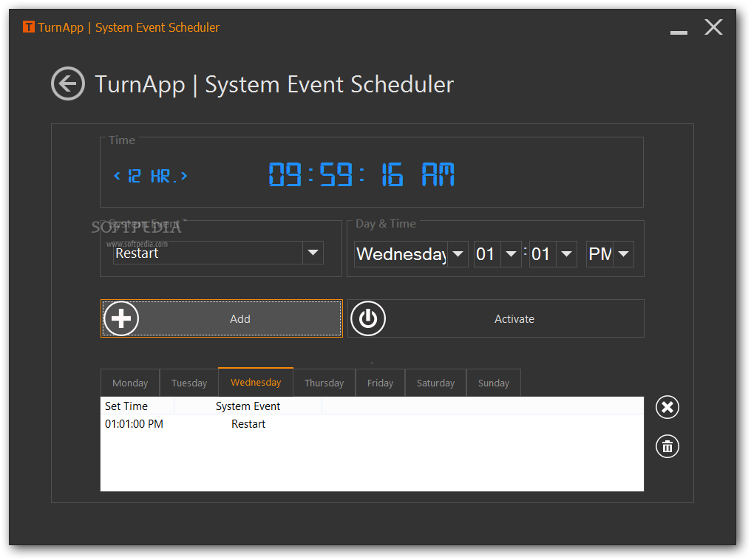Click the plus icon on Add button

(x=122, y=318)
